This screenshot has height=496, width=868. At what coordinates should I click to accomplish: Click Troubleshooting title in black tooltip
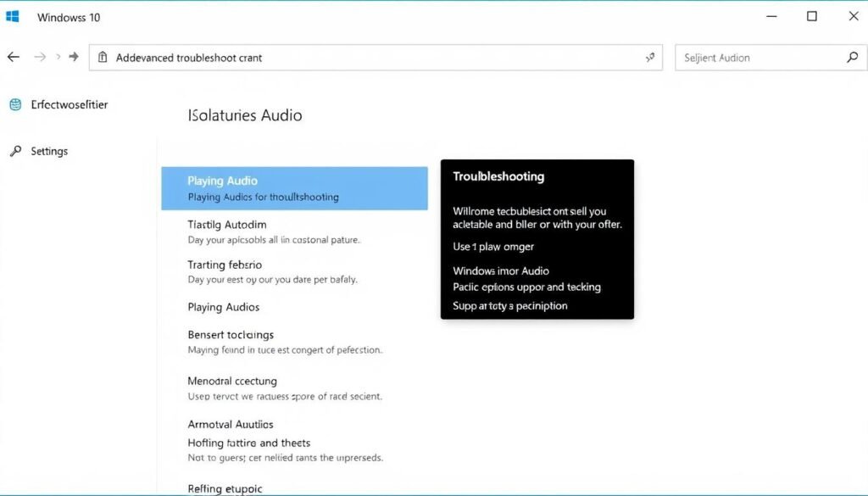coord(498,176)
